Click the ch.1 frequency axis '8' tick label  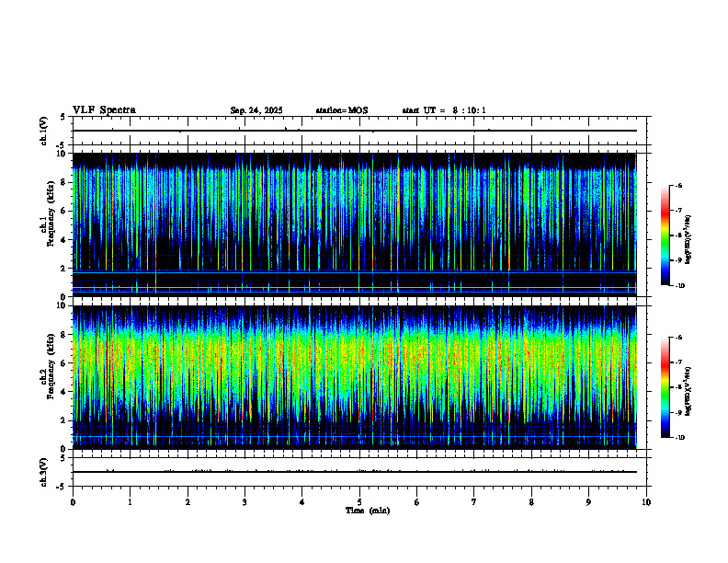[65, 182]
